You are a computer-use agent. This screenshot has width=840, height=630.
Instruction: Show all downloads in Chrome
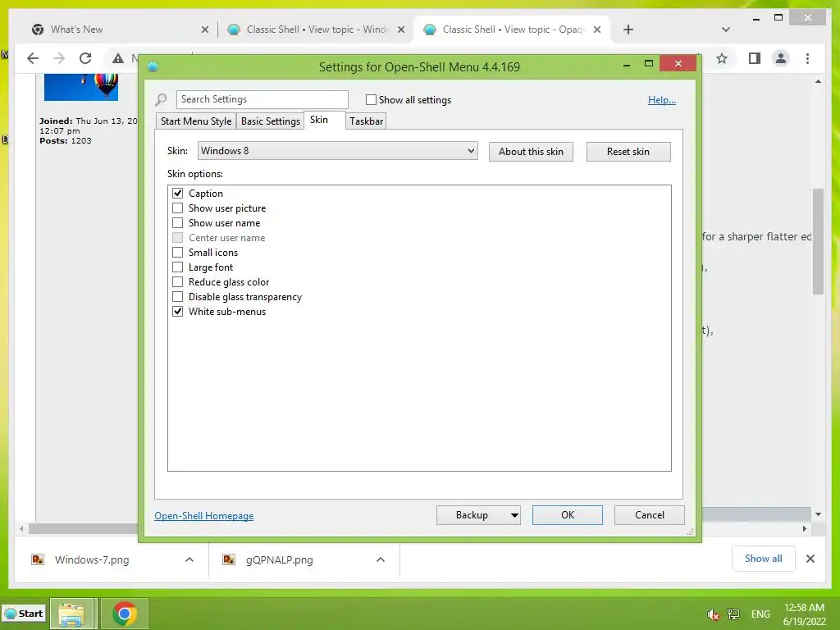[x=764, y=559]
